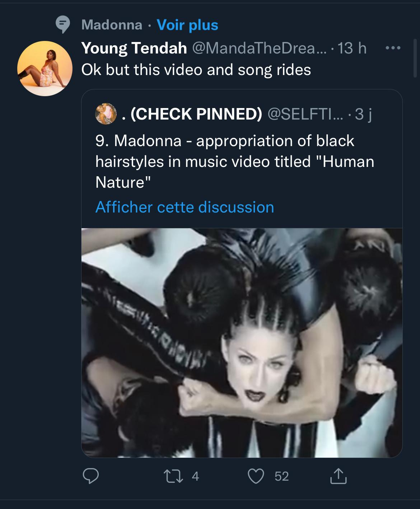Like the tweet with the heart icon

click(x=256, y=476)
